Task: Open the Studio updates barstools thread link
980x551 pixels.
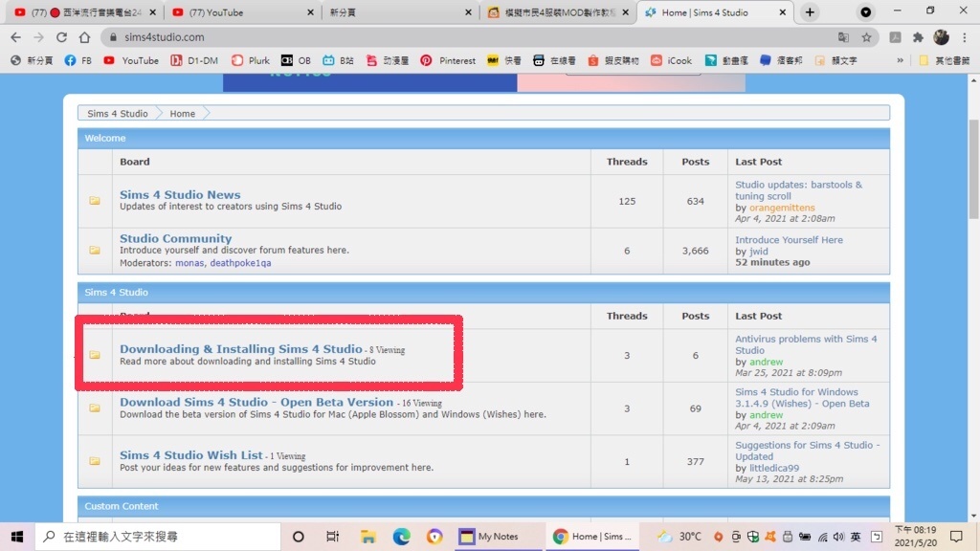Action: (798, 190)
